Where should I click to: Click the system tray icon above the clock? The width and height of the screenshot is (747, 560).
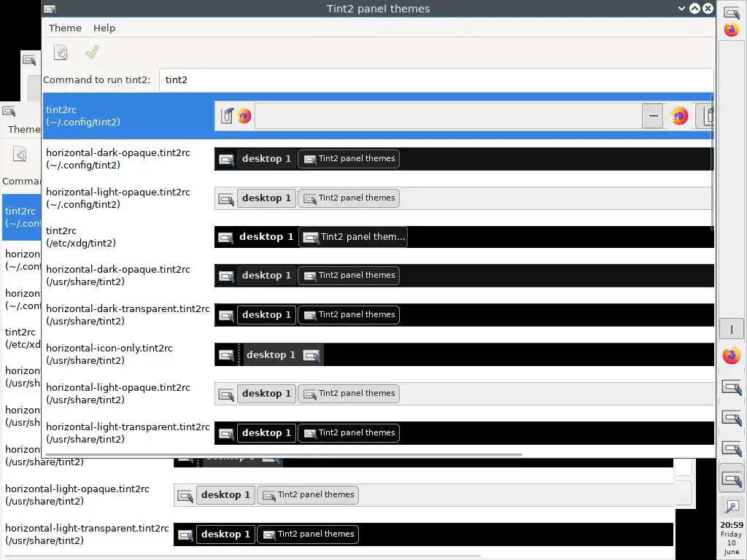point(731,507)
